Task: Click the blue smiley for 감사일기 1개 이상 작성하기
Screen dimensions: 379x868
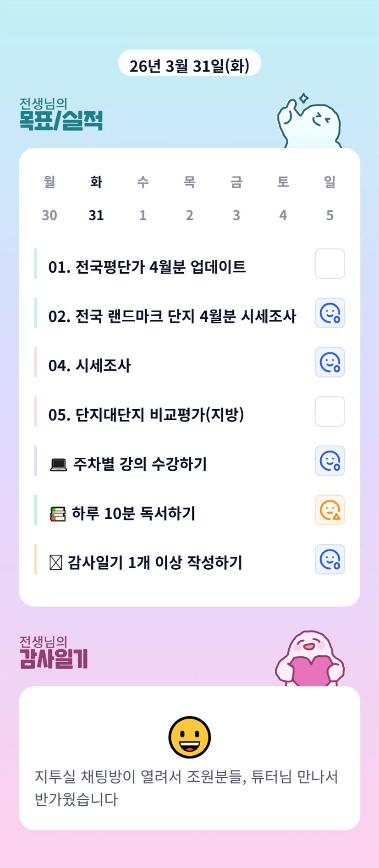Action: (330, 560)
